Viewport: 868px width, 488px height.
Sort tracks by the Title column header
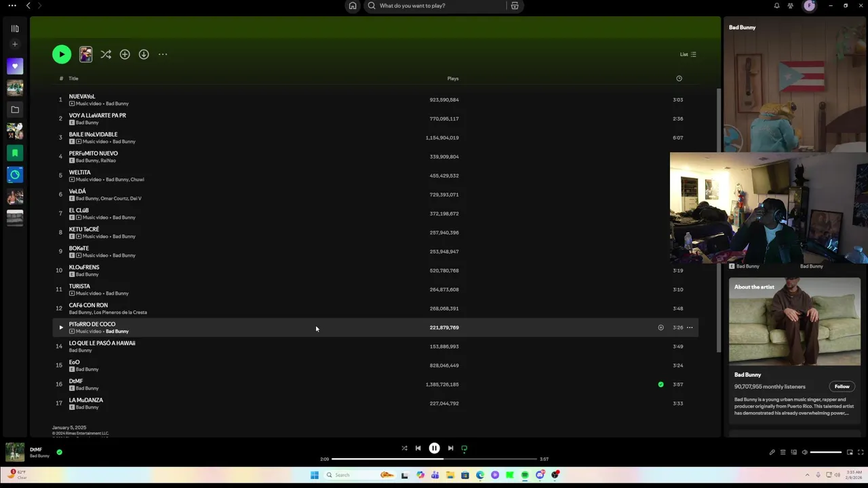pos(73,79)
